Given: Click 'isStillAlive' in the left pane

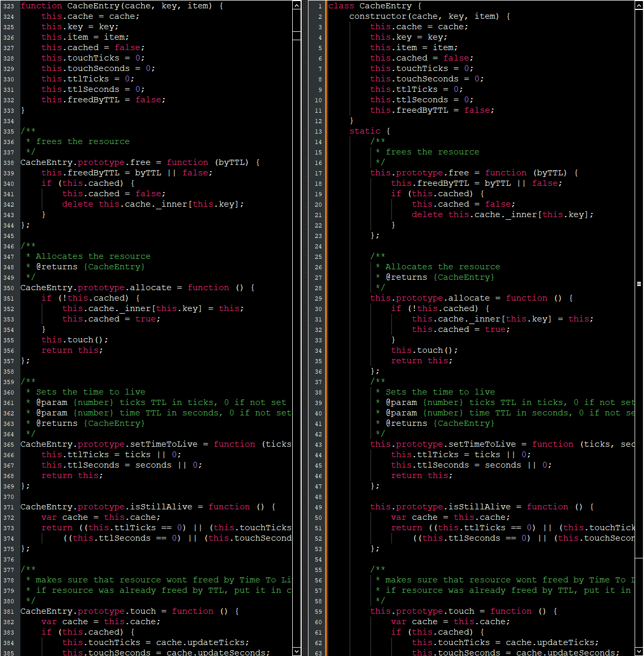Looking at the screenshot, I should [161, 507].
